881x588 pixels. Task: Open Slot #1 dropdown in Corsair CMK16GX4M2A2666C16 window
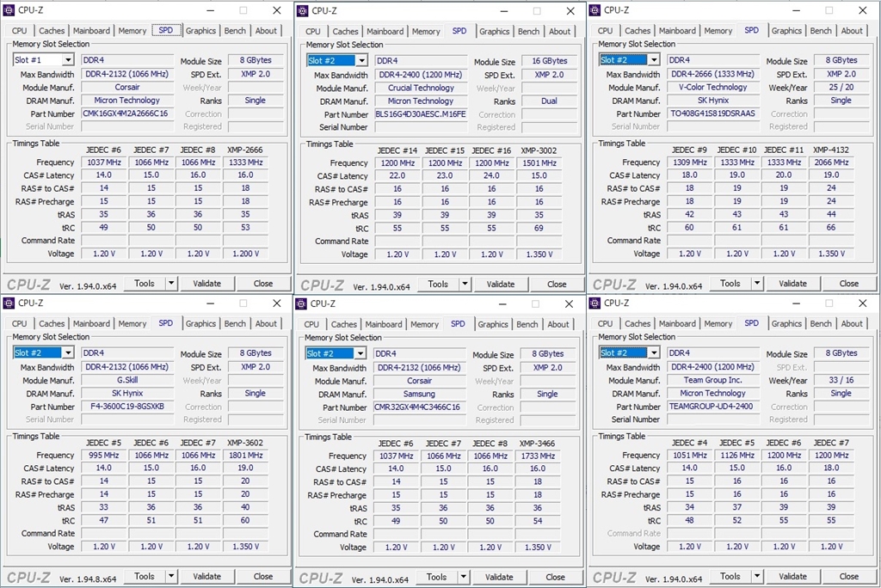[x=68, y=60]
